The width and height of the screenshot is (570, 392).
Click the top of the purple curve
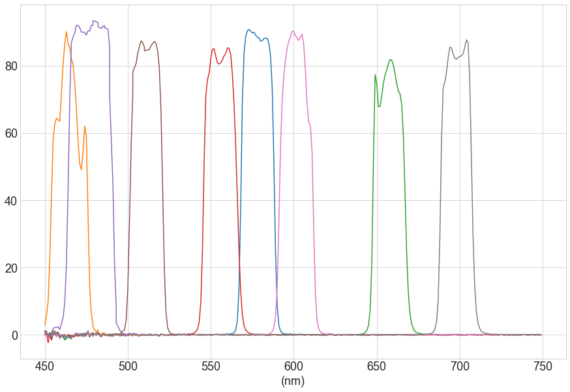(93, 21)
